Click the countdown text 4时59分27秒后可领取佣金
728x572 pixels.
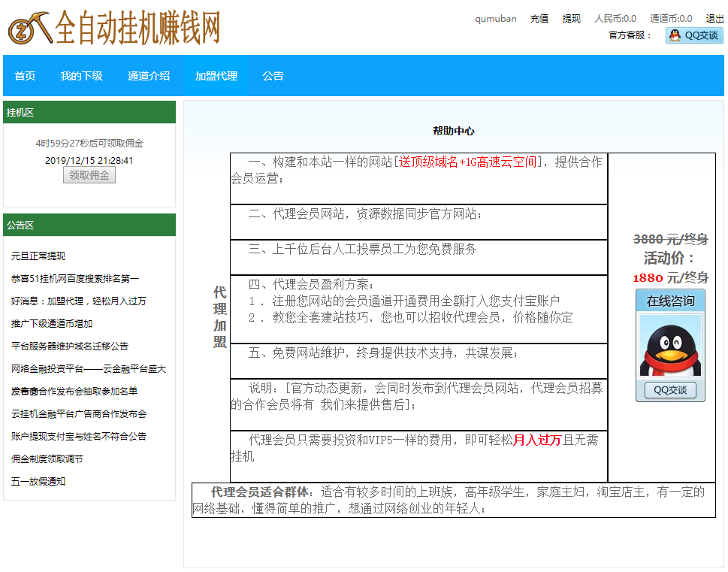(x=89, y=143)
